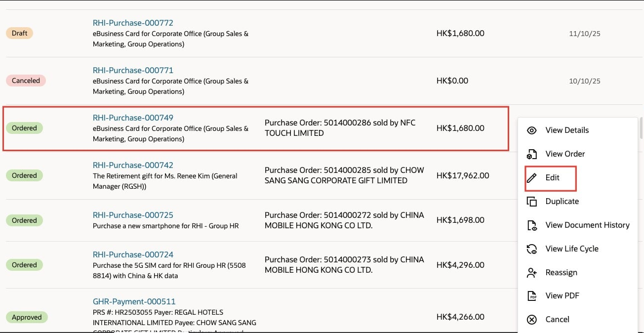
Task: Open the GHR-Payment-000511 link
Action: (134, 301)
